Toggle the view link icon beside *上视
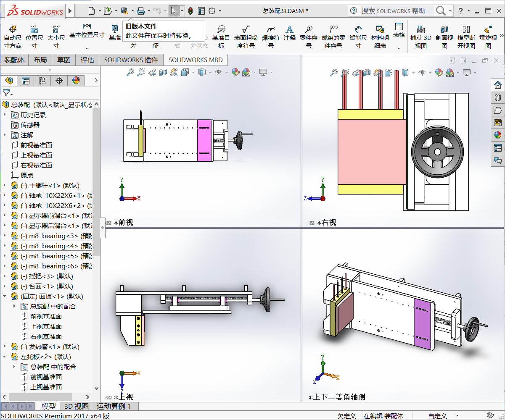 click(109, 397)
